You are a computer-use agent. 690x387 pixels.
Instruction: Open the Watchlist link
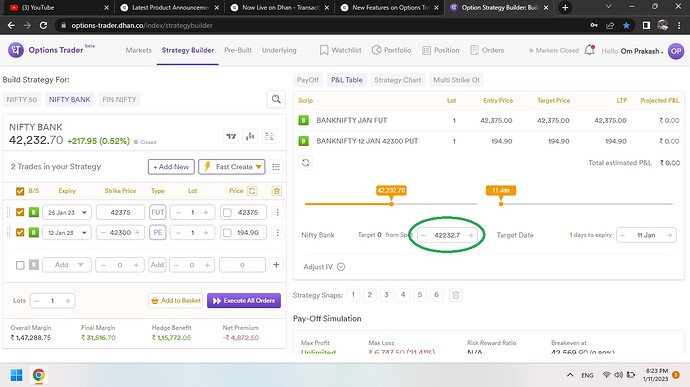(x=341, y=50)
